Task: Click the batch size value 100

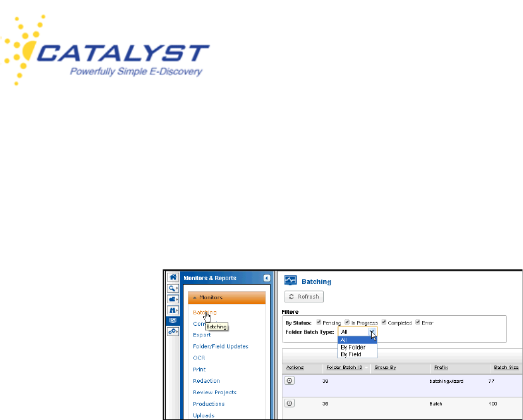Action: tap(492, 403)
